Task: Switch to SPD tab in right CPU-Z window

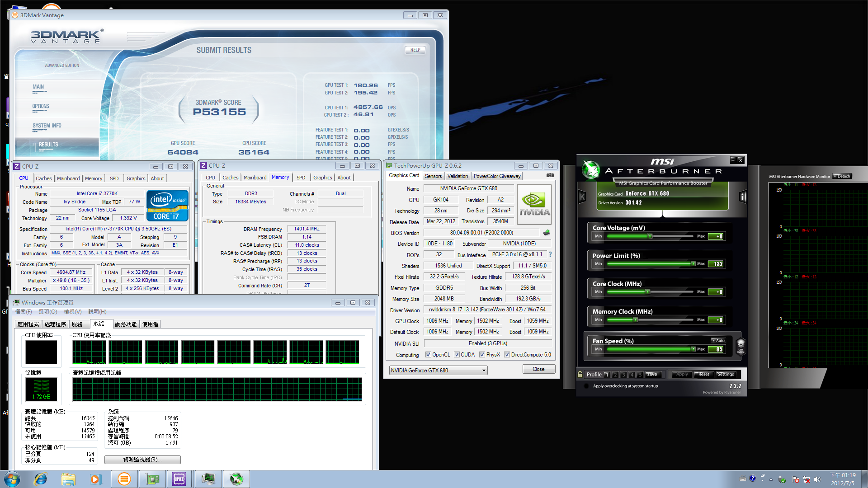Action: click(301, 178)
